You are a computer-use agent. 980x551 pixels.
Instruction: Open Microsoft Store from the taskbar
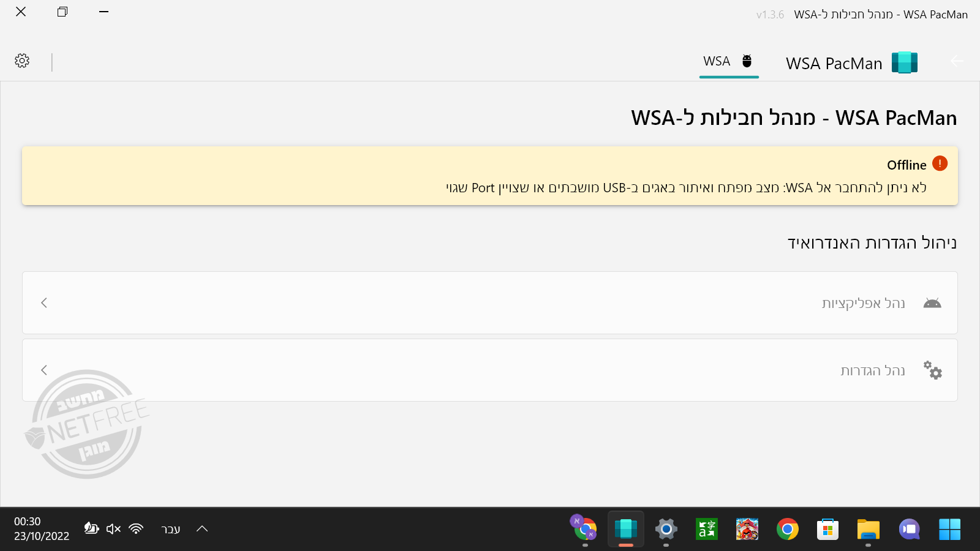pyautogui.click(x=827, y=530)
